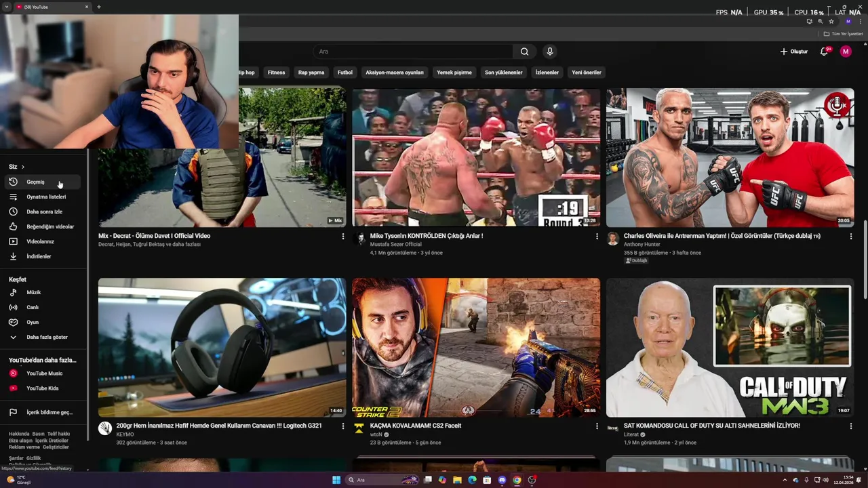Play the Charles Oliveira training thumbnail
Viewport: 868px width, 488px height.
click(730, 157)
